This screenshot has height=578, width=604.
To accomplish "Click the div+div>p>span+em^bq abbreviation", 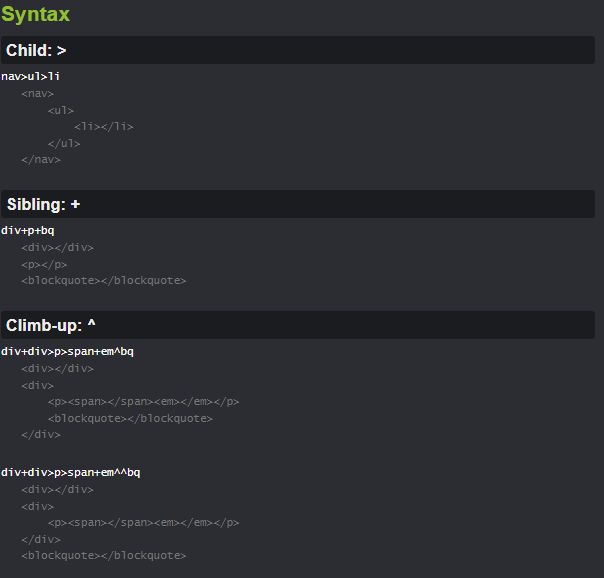I will pos(67,352).
